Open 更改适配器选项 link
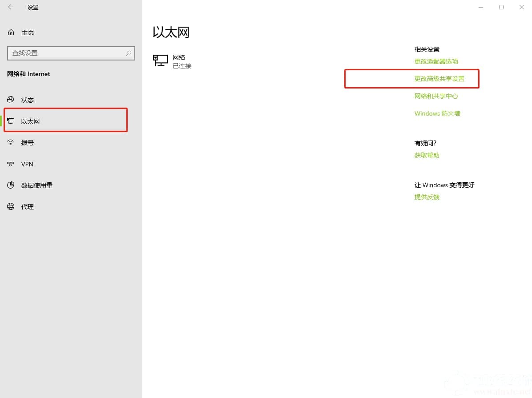Image resolution: width=532 pixels, height=398 pixels. click(436, 61)
